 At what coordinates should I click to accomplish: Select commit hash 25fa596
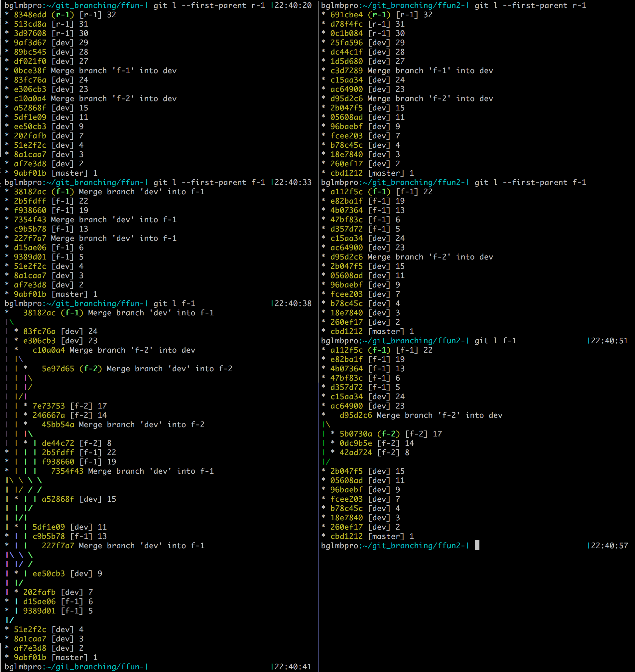pos(347,43)
